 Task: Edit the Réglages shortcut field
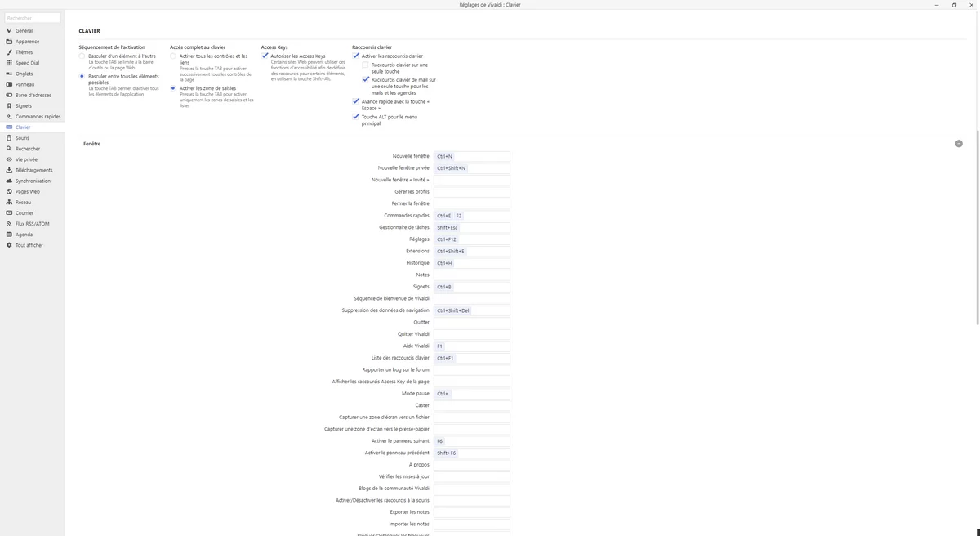click(472, 239)
